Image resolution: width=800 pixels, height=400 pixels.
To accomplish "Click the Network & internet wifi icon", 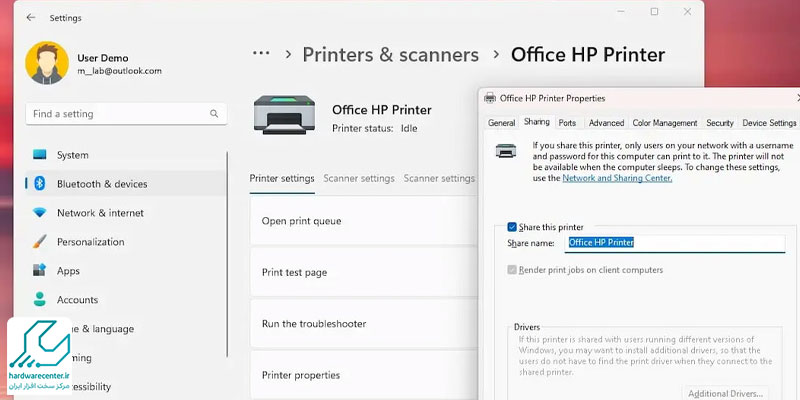I will [x=39, y=213].
